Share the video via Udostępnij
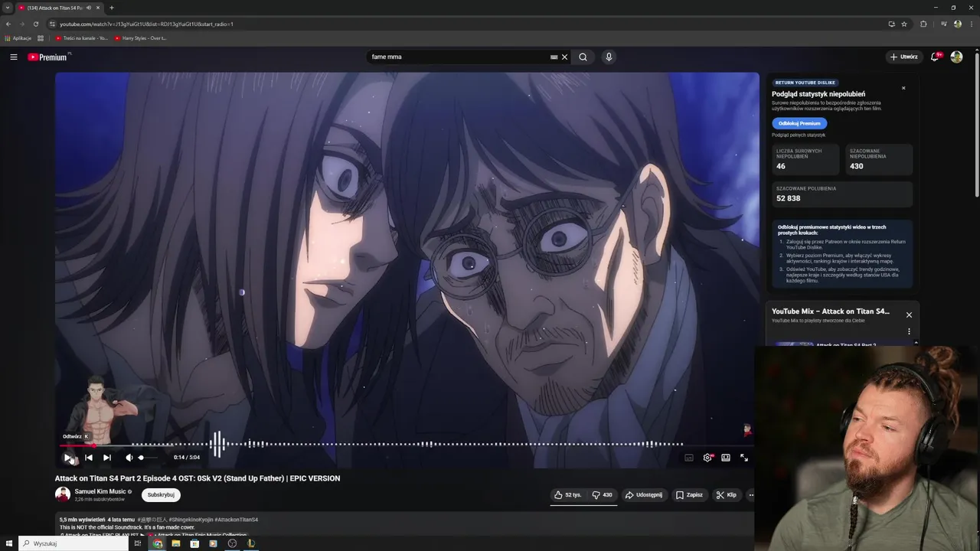Screen dimensions: 980x551 click(644, 495)
